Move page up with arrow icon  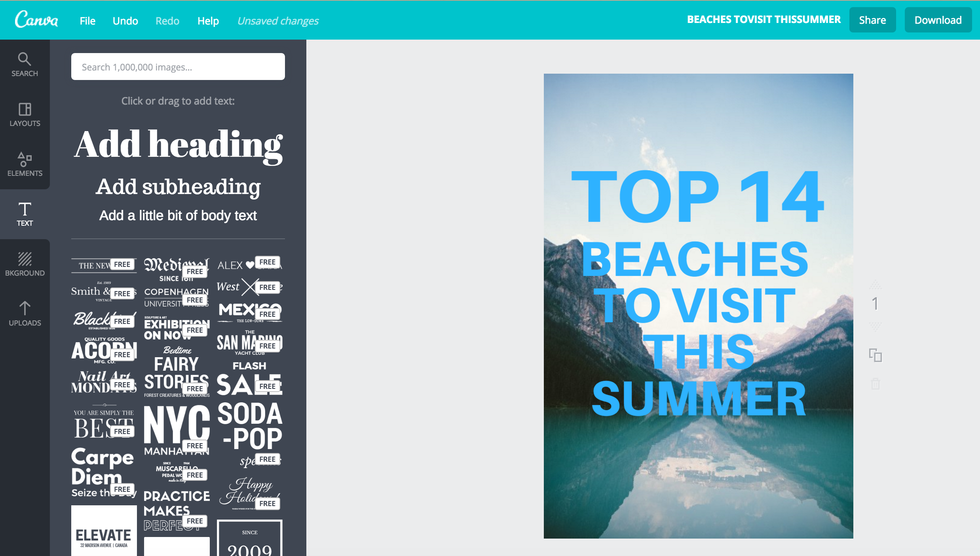pyautogui.click(x=876, y=284)
